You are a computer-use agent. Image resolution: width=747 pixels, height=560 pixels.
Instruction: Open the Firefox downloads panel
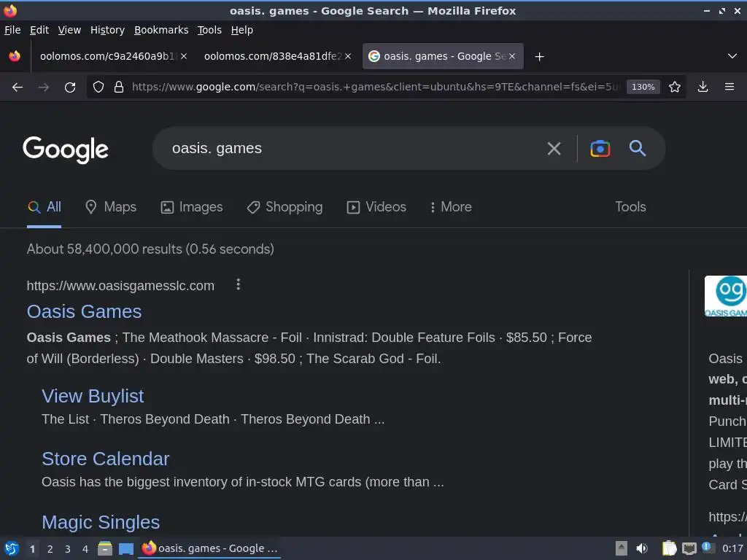(703, 87)
